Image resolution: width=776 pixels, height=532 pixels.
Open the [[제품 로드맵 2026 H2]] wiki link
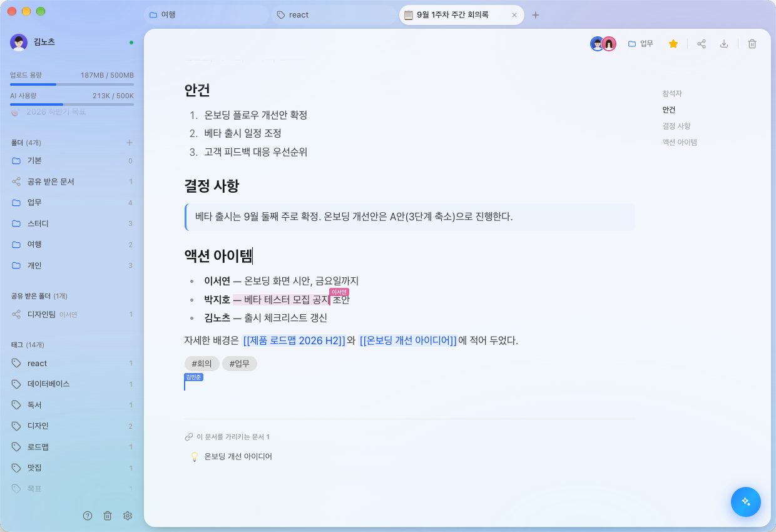pos(294,340)
